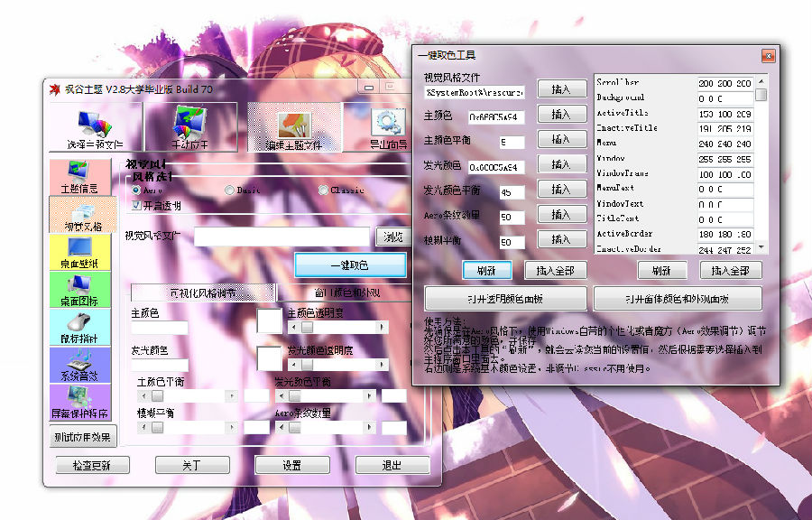The image size is (812, 520).
Task: Click up arrow of color list scrollbar
Action: (761, 81)
